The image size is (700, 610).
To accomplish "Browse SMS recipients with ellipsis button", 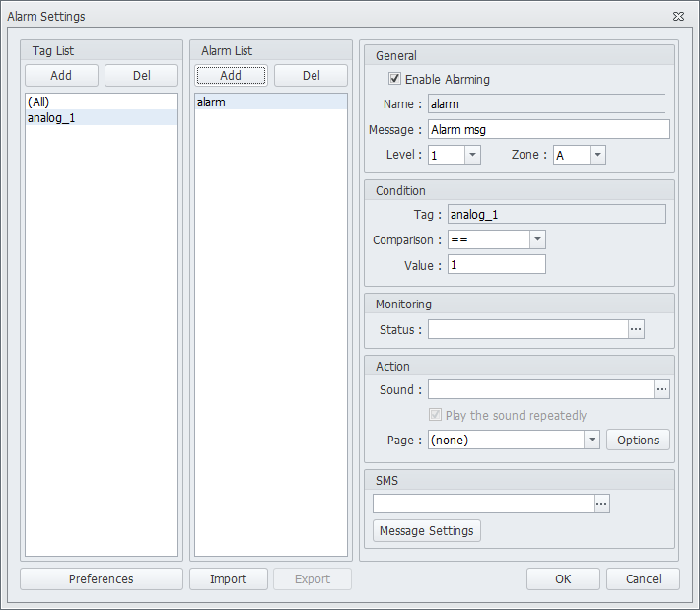I will [x=601, y=504].
